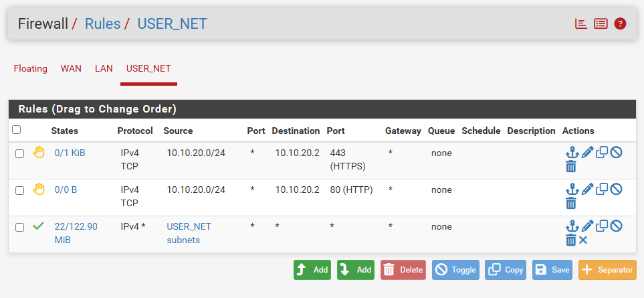Click the green pass checkmark on USER_NET rule
644x298 pixels.
38,226
